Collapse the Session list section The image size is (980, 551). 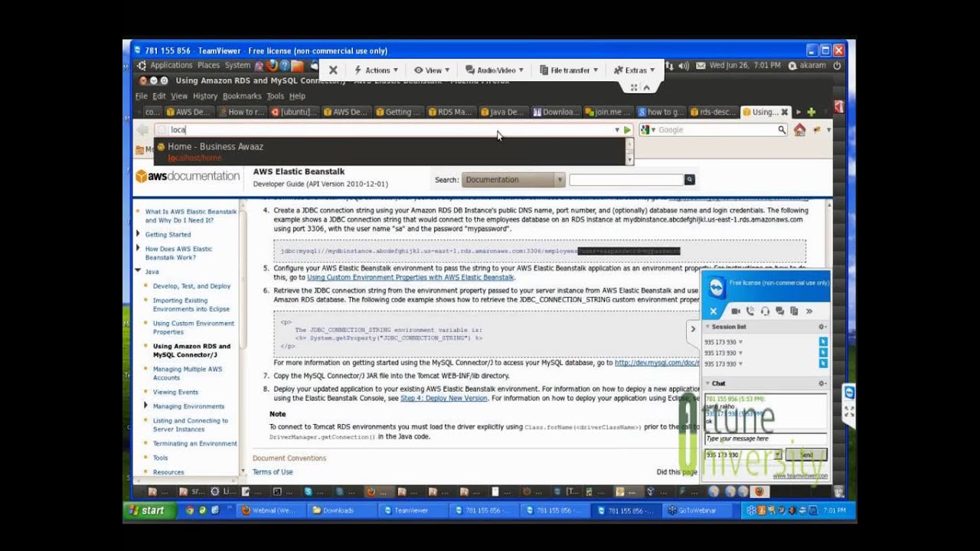click(x=706, y=327)
